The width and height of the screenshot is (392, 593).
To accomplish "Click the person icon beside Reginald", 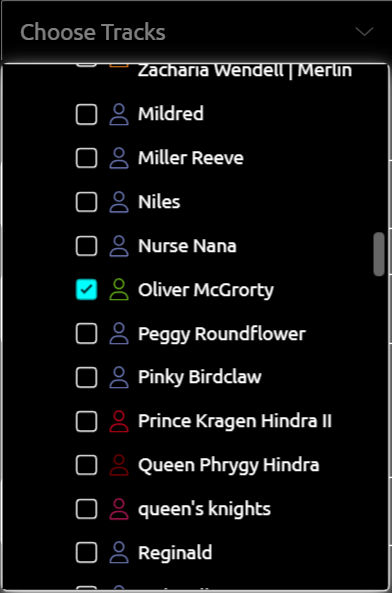I will (x=119, y=553).
